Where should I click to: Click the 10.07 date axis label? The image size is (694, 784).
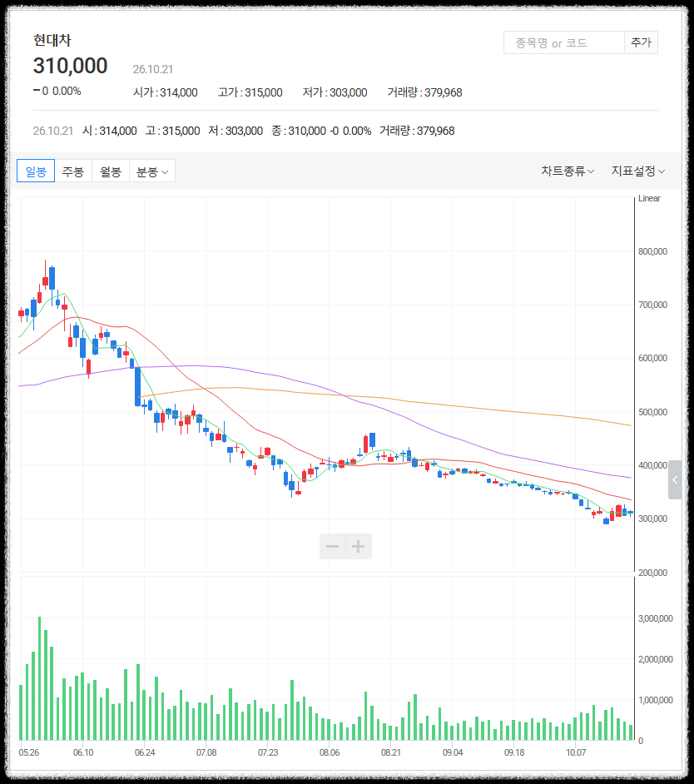coord(576,752)
